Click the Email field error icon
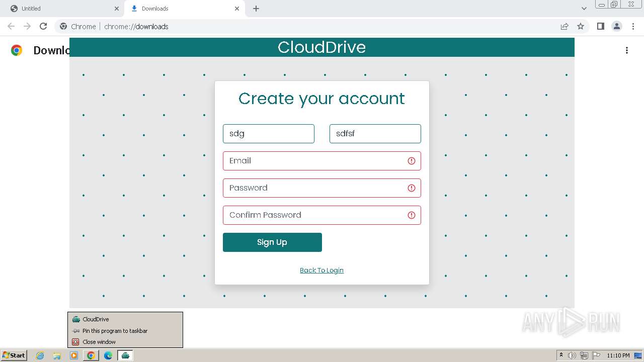Screen dimensions: 644x362 tap(412, 161)
